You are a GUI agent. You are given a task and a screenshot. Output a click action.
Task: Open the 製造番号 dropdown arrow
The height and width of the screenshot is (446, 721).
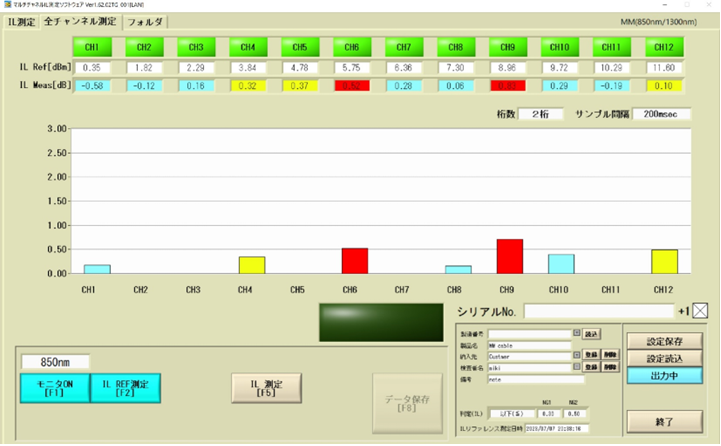[576, 333]
